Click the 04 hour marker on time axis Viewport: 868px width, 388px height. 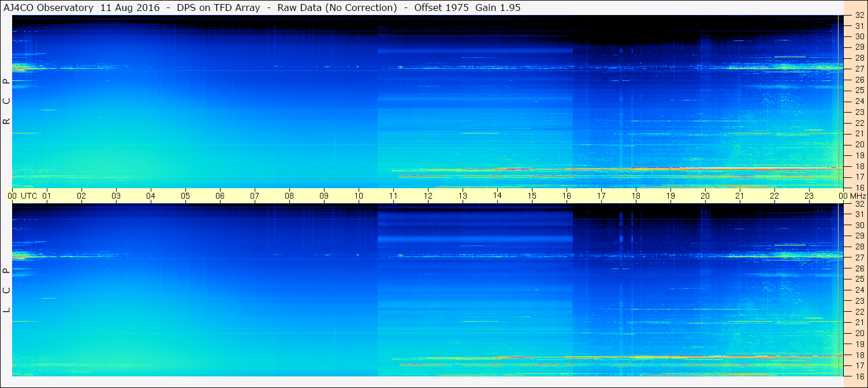click(x=151, y=196)
